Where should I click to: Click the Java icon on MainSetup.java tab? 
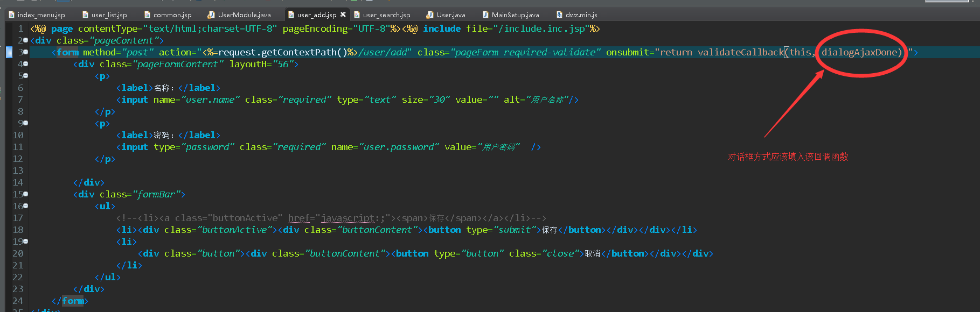click(x=486, y=15)
